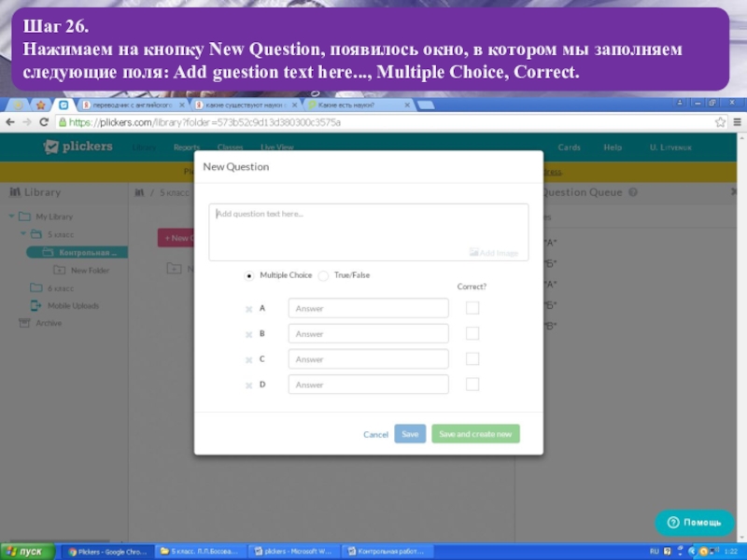
Task: Click the Mobile Uploads icon
Action: (35, 305)
